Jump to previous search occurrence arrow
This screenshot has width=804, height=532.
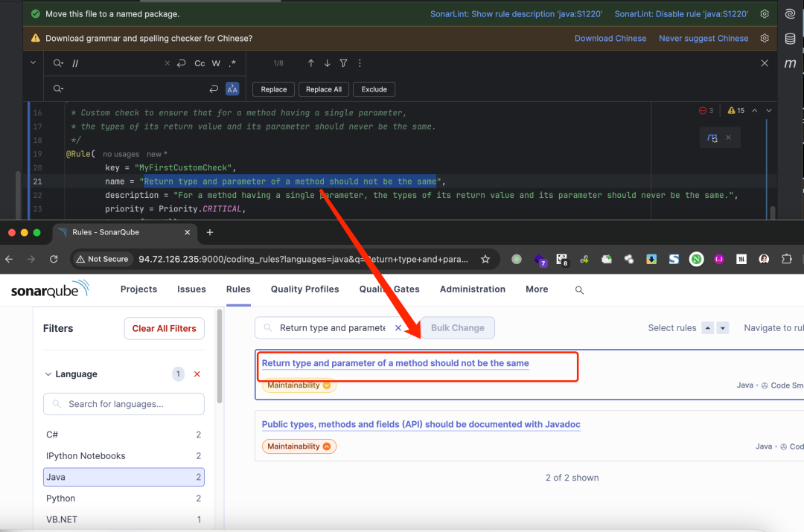311,64
